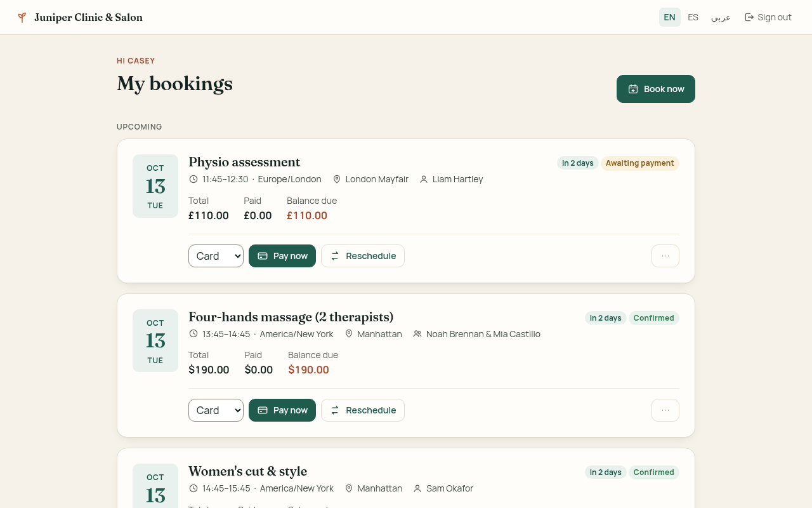Switch language to ES
The width and height of the screenshot is (812, 508).
point(693,17)
